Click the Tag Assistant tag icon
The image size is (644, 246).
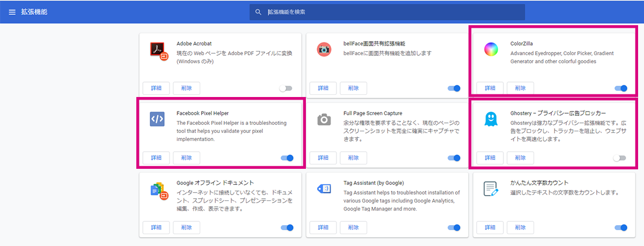click(324, 189)
